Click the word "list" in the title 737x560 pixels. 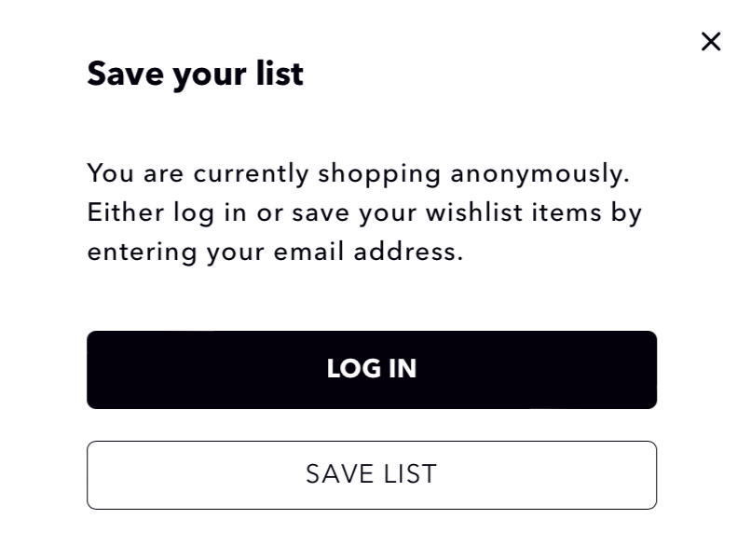coord(281,74)
